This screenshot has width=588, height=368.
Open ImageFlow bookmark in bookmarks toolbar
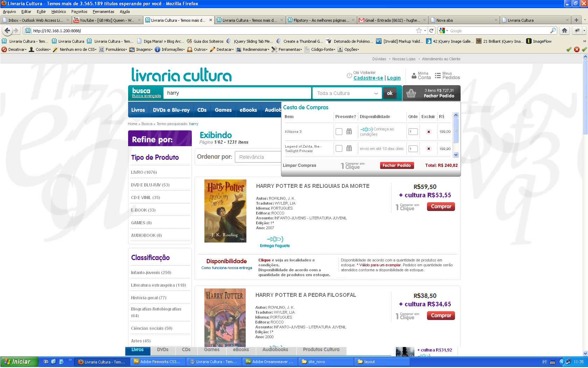(x=539, y=41)
